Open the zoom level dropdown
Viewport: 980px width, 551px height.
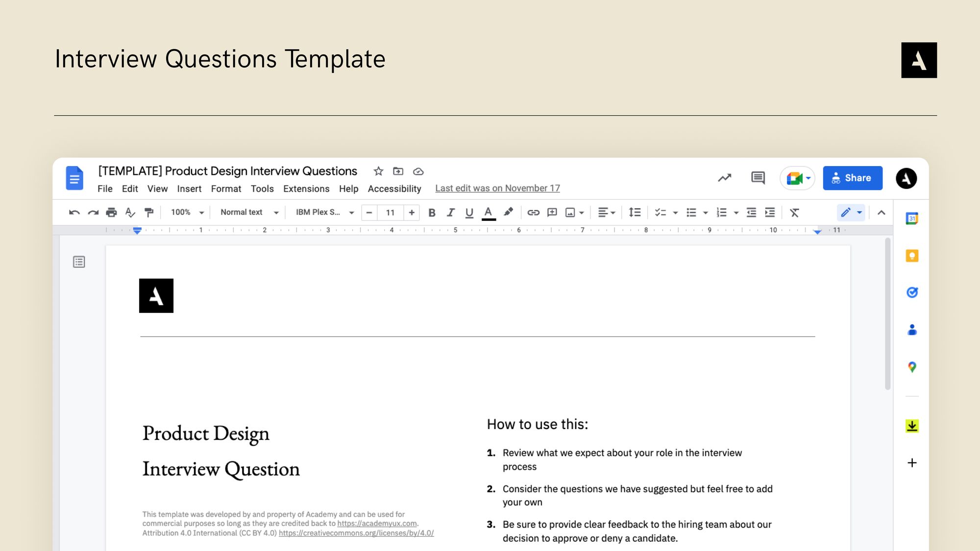[186, 212]
